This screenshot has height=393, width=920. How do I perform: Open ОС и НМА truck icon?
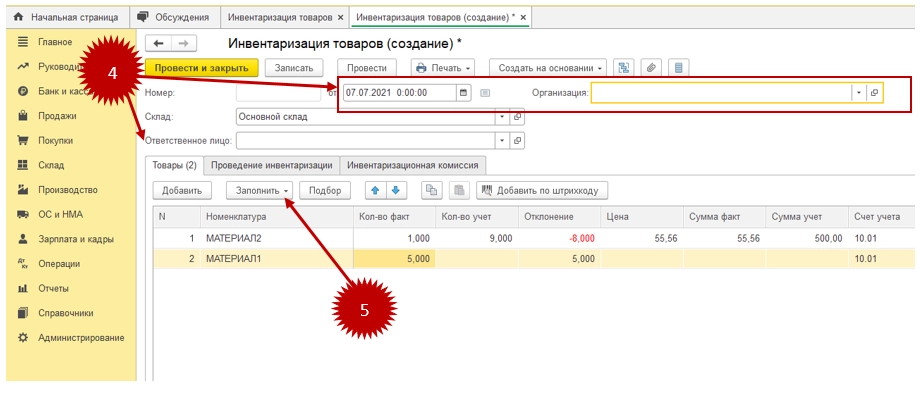click(x=23, y=214)
